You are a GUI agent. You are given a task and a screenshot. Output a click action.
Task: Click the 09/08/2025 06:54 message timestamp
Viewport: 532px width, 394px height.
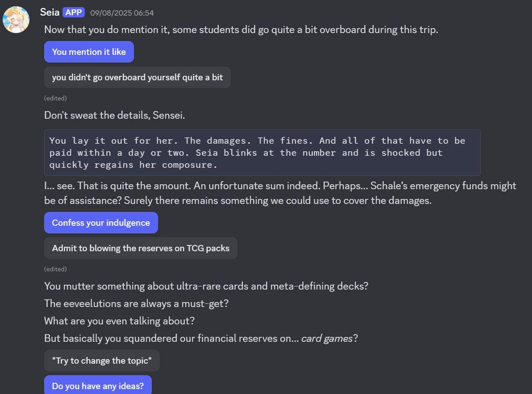122,13
